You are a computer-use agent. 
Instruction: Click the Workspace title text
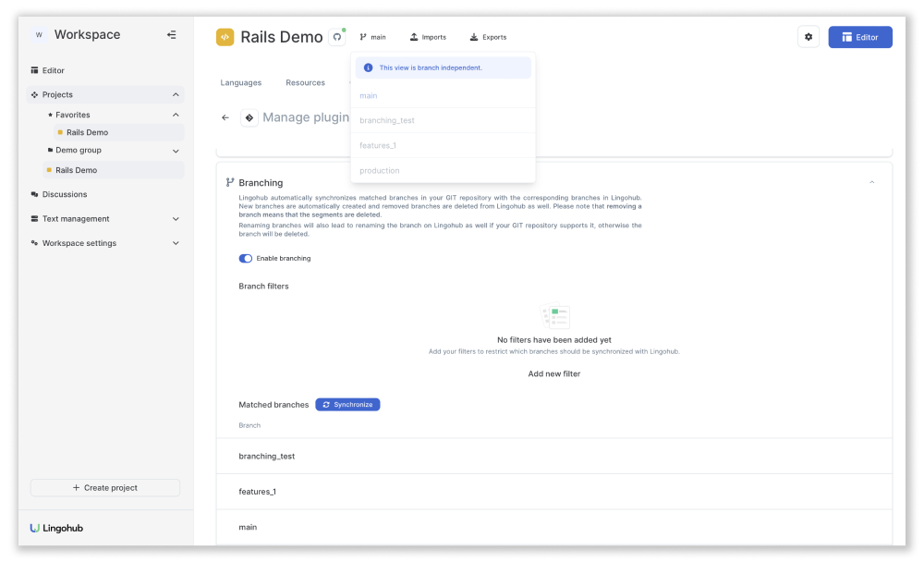pos(87,35)
